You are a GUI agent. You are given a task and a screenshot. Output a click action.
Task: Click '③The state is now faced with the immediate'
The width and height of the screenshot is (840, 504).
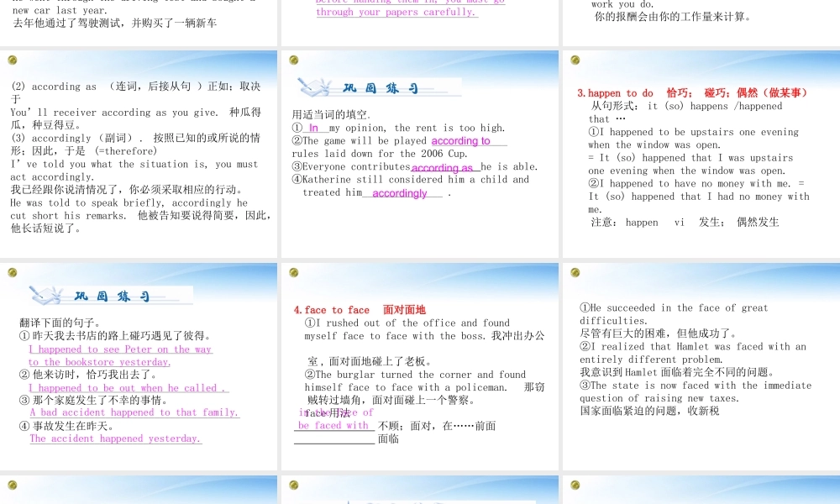(696, 386)
